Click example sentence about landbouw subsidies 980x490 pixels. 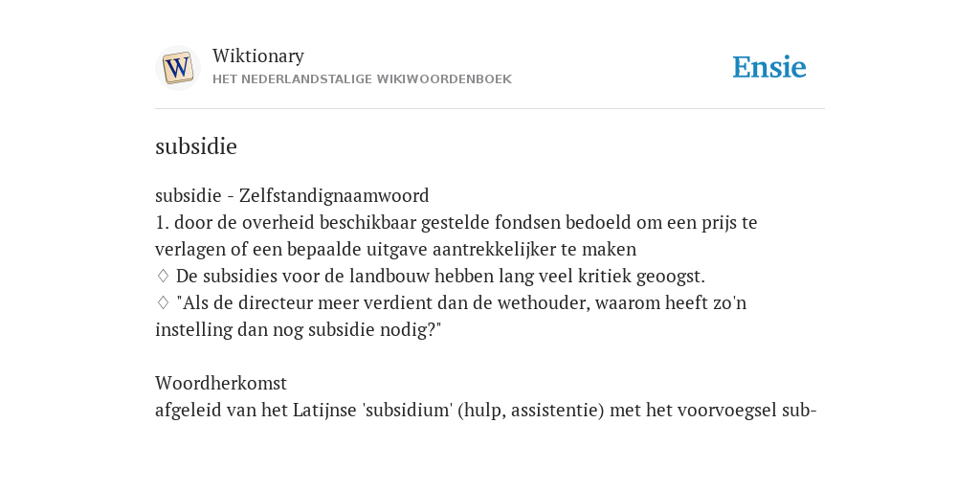440,276
